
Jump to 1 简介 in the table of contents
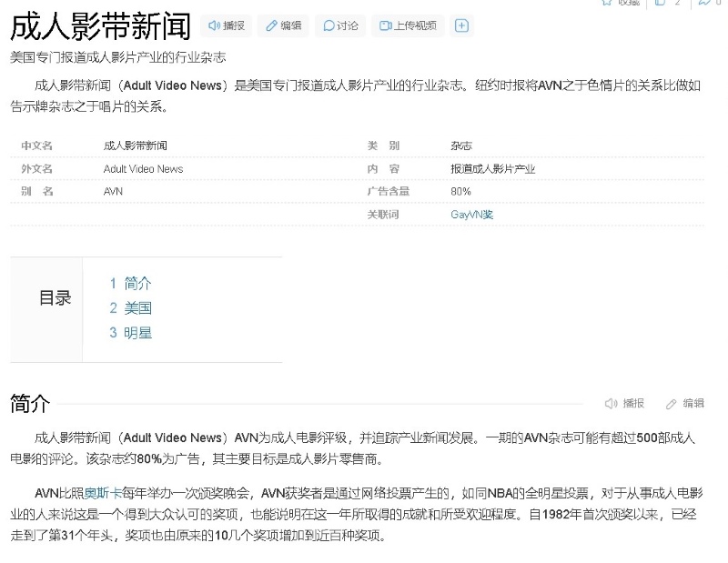pyautogui.click(x=130, y=283)
